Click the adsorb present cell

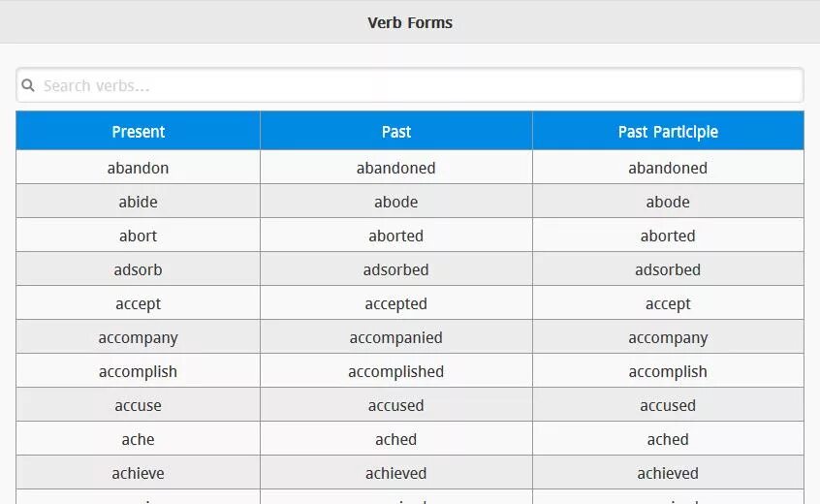[x=138, y=269]
